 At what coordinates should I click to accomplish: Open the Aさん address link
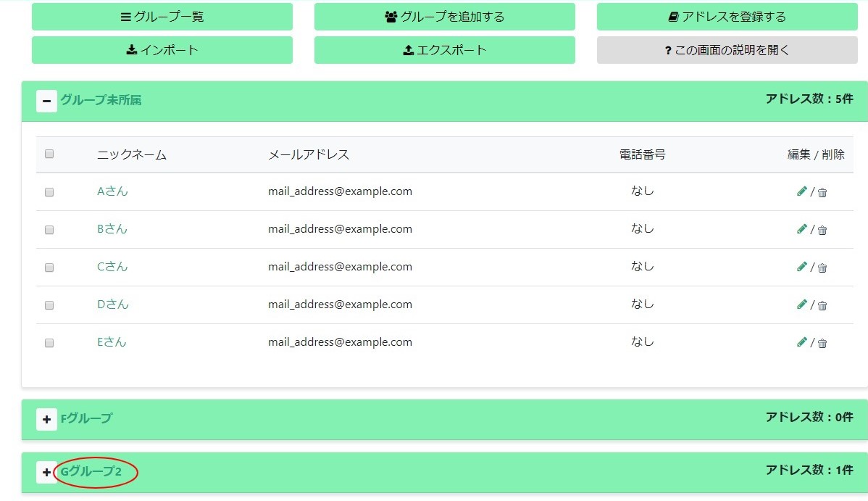pyautogui.click(x=112, y=191)
